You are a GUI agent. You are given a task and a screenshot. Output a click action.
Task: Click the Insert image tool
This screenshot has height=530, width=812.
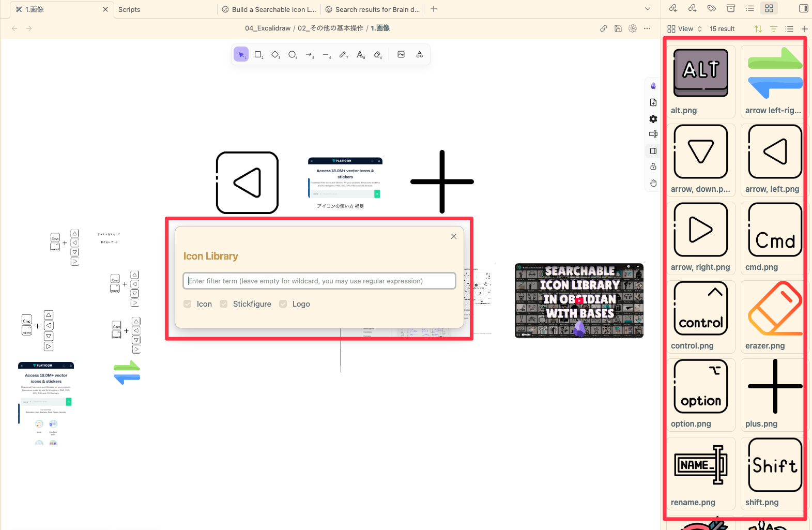pyautogui.click(x=401, y=54)
